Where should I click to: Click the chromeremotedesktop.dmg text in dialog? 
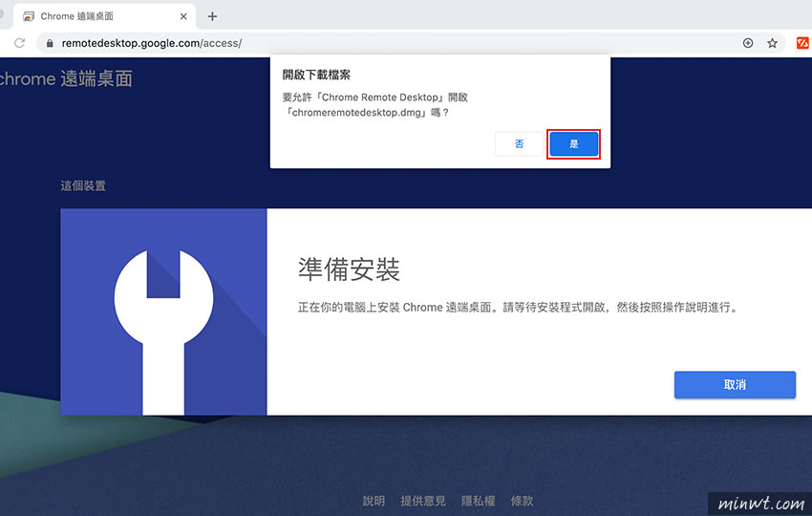click(x=356, y=113)
